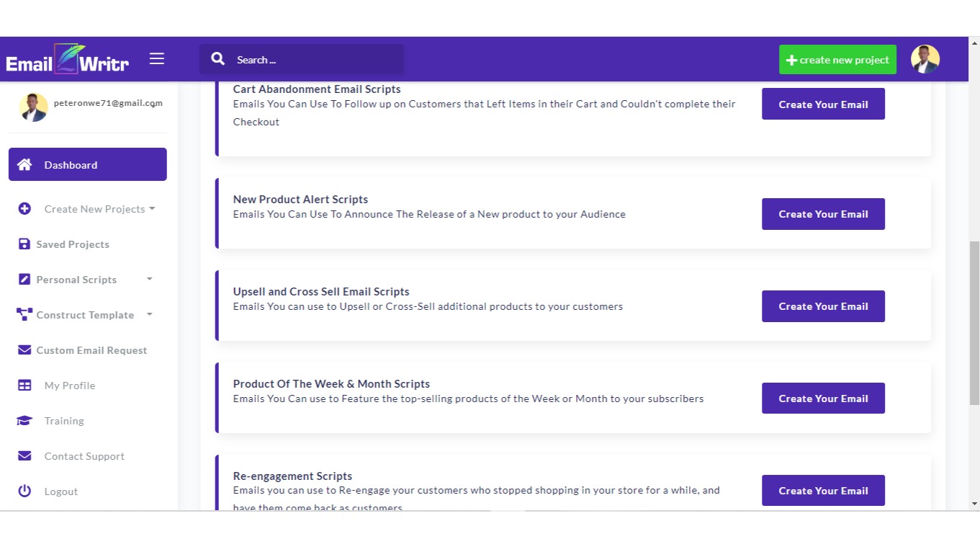Click the description about top-selling products

[468, 399]
